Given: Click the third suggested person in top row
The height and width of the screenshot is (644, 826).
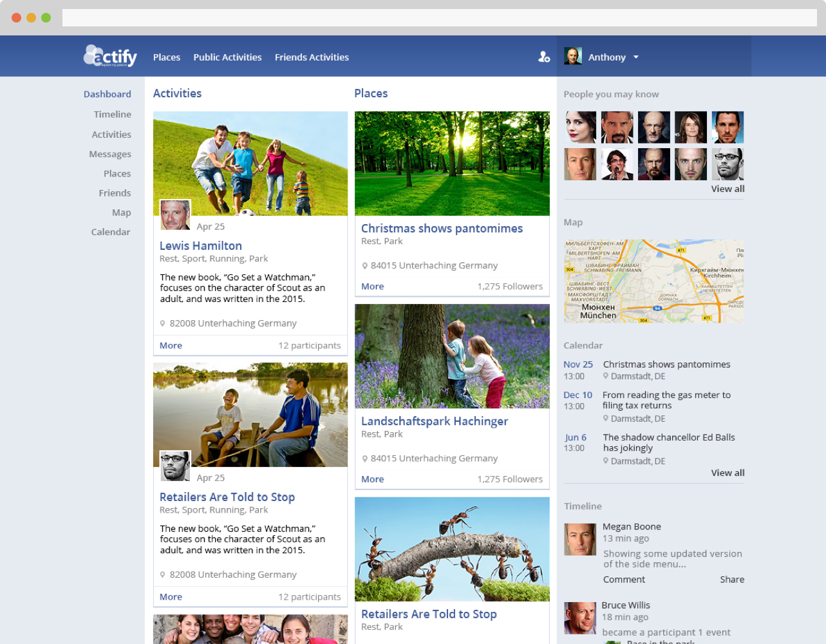Looking at the screenshot, I should coord(653,127).
